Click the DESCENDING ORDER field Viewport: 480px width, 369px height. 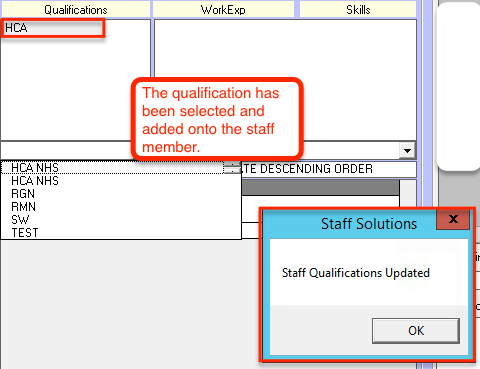pyautogui.click(x=329, y=169)
